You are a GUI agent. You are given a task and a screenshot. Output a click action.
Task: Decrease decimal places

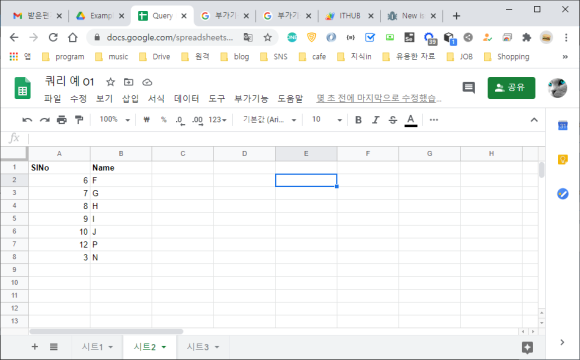[180, 120]
